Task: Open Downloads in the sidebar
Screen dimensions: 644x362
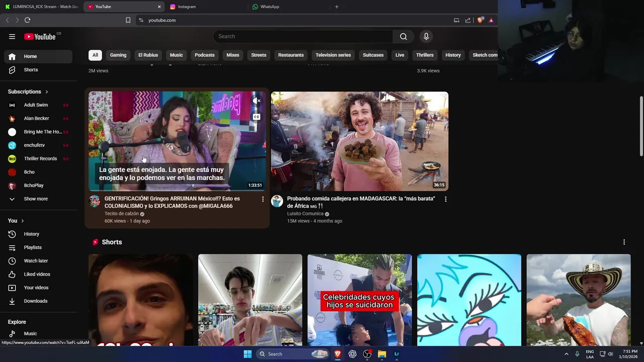Action: (x=38, y=301)
